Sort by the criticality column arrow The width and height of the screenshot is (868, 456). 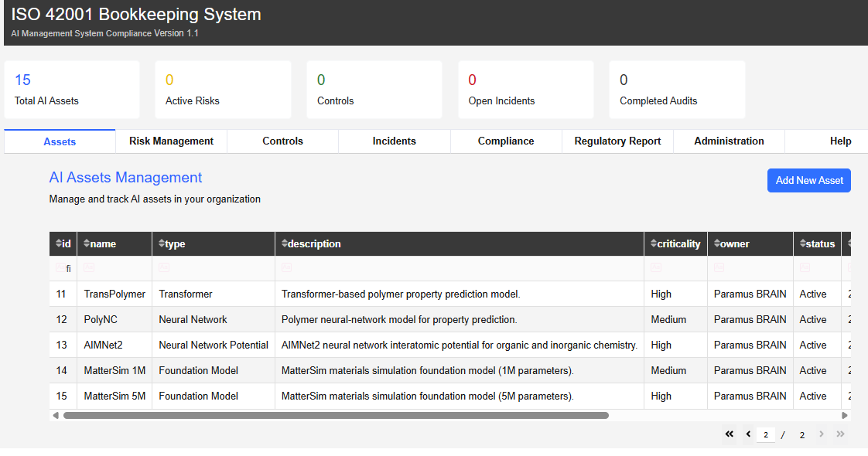[x=654, y=243]
